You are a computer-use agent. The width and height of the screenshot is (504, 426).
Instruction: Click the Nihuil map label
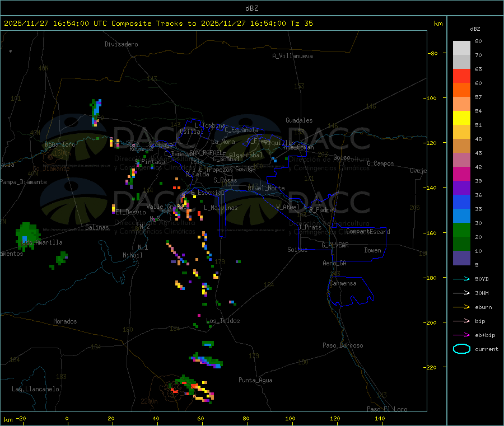pyautogui.click(x=133, y=255)
